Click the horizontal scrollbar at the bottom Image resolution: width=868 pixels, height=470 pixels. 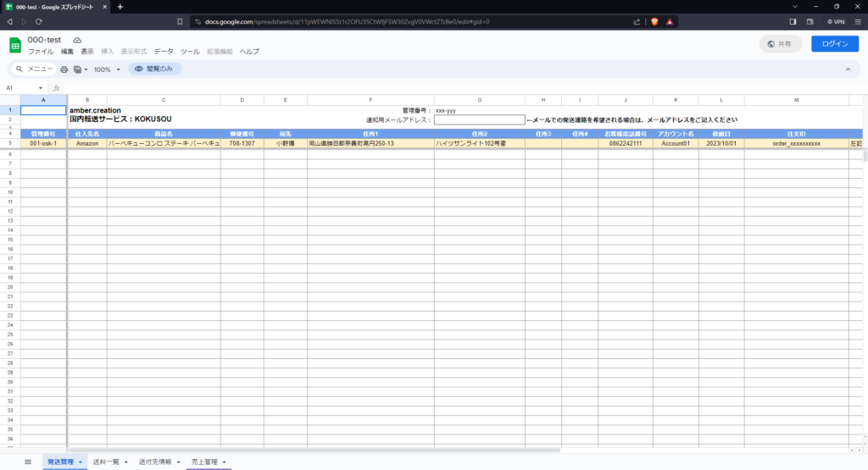(x=314, y=450)
